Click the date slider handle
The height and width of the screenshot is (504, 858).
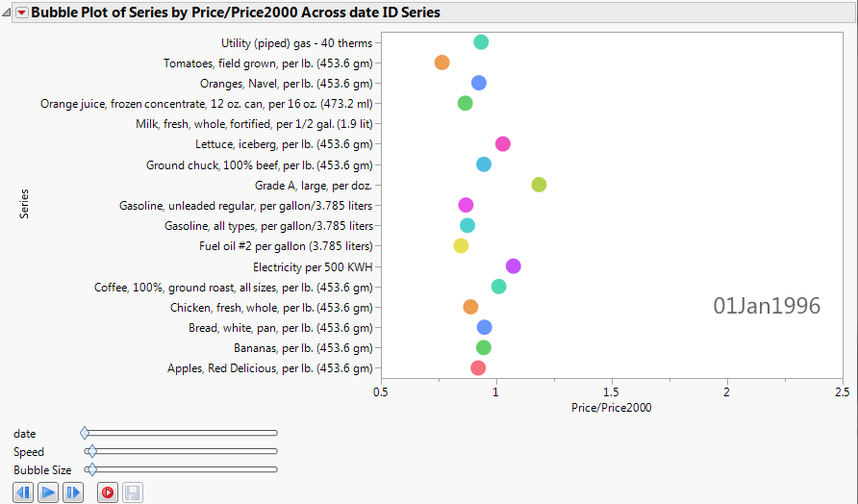coord(85,434)
